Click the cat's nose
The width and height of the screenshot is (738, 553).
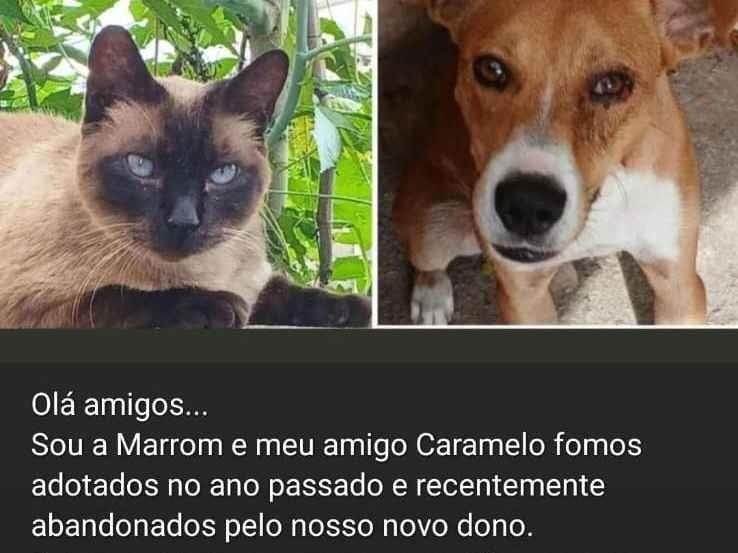(184, 213)
